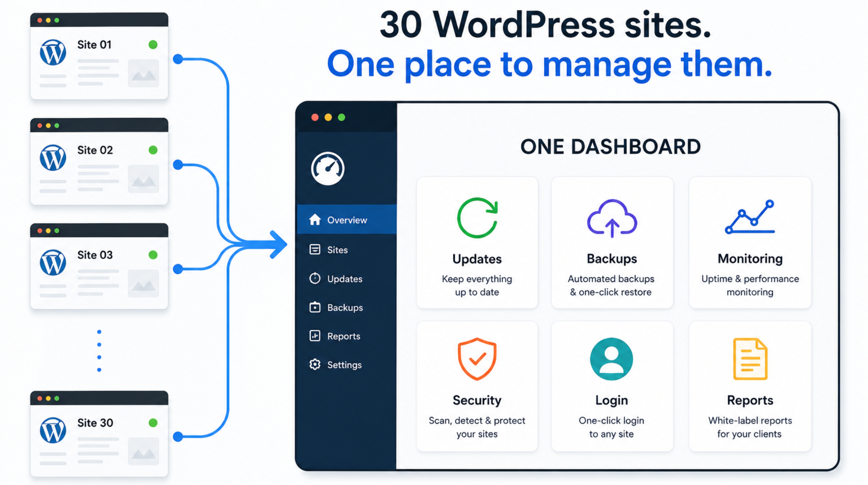This screenshot has height=485, width=868.
Task: Click the Site 03 title text
Action: [95, 255]
